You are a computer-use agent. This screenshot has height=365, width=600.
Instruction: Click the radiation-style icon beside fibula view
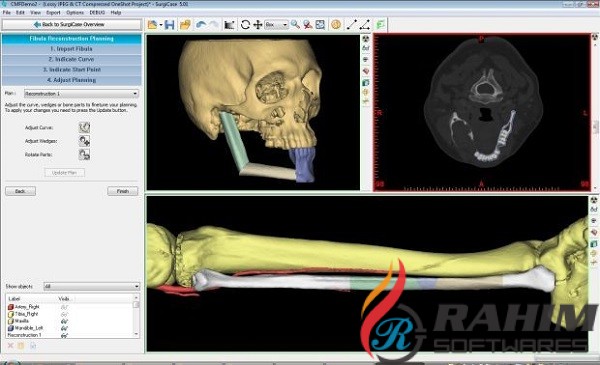593,200
